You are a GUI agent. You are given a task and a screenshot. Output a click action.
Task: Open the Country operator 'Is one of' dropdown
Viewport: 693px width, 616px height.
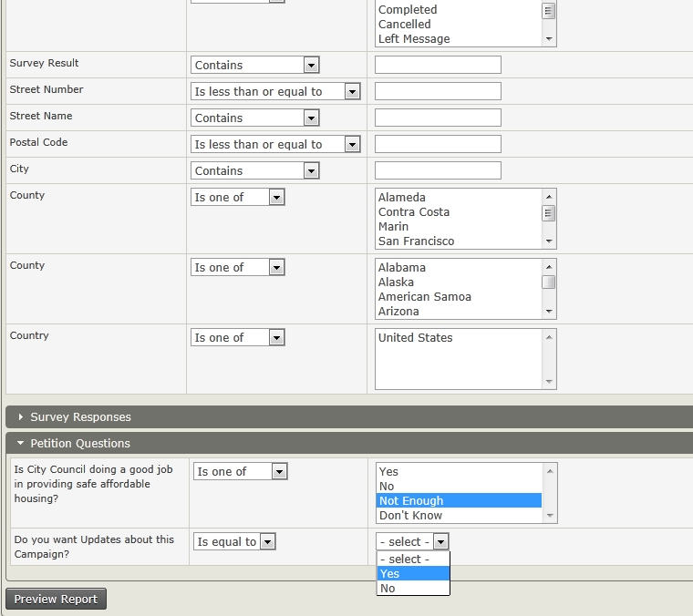coord(238,337)
